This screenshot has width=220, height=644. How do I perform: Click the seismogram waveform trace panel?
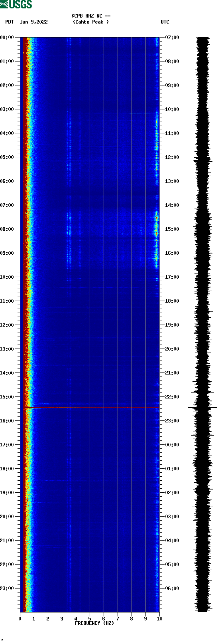(x=202, y=325)
